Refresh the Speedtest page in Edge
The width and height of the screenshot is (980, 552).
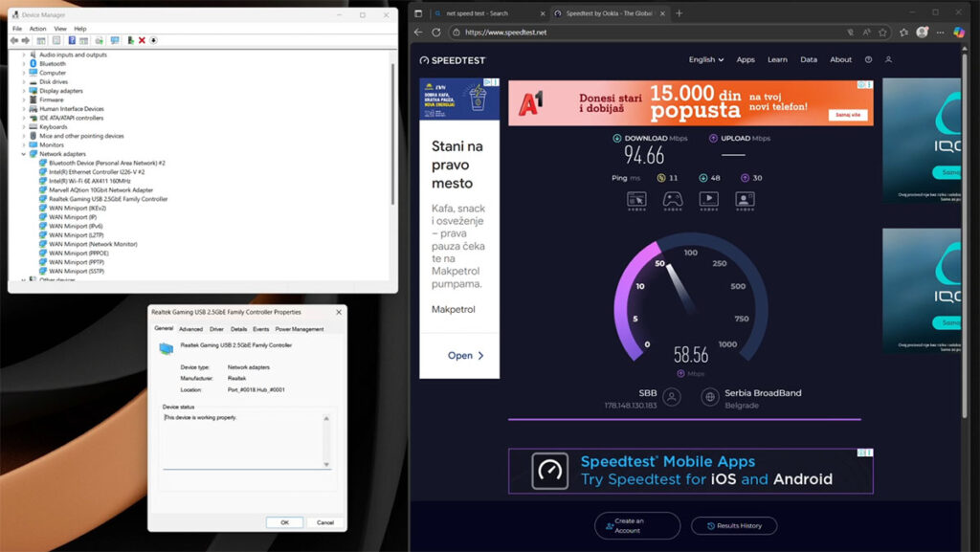pos(436,33)
